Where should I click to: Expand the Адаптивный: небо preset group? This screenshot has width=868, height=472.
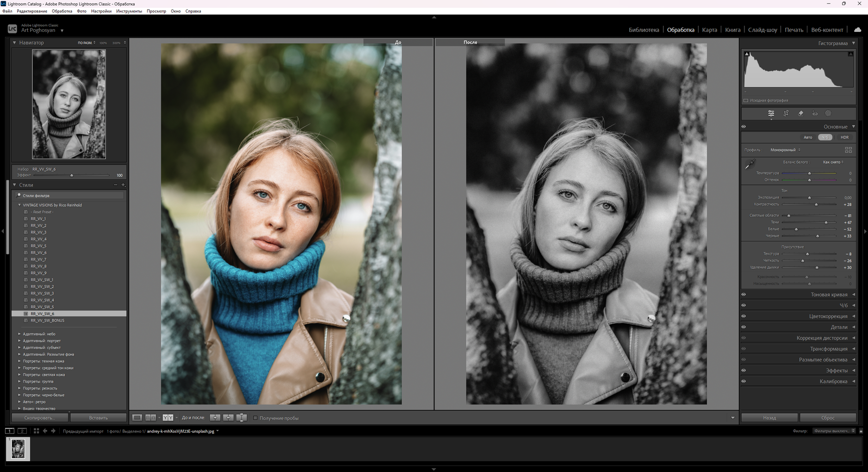19,334
